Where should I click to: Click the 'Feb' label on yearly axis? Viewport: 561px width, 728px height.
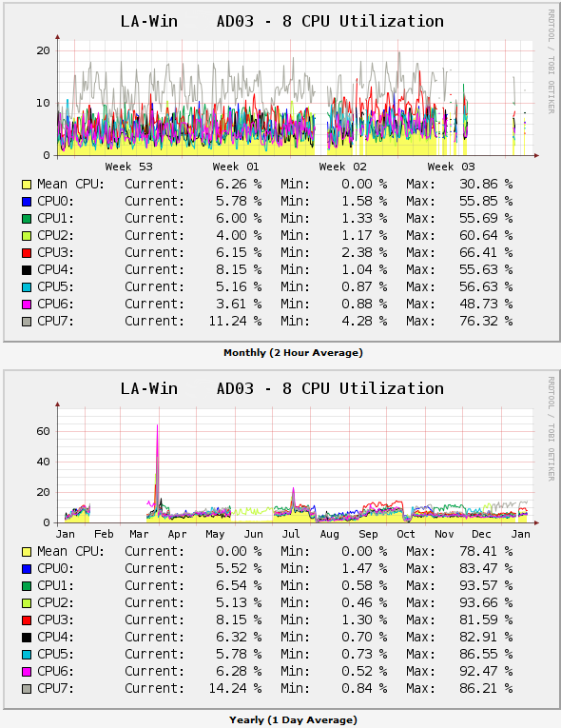point(104,535)
